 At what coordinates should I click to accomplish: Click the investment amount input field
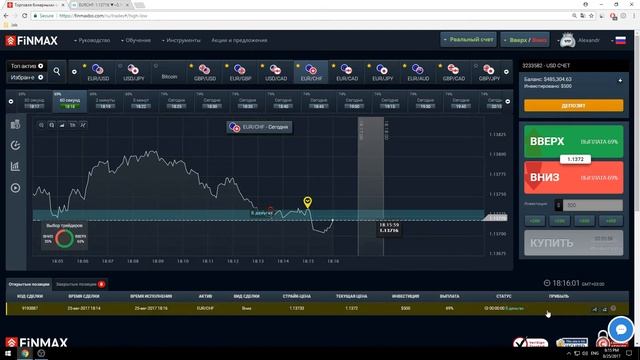[593, 205]
